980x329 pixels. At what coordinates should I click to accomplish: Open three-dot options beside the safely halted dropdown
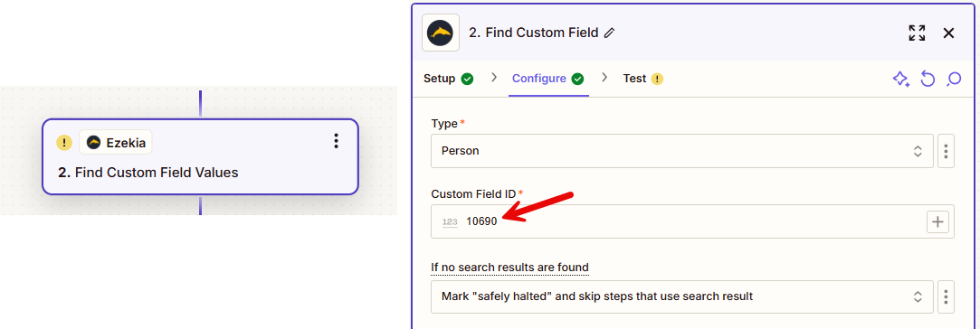(946, 296)
